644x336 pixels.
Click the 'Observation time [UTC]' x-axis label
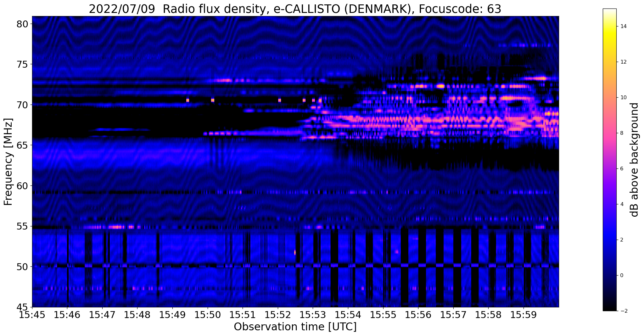(x=295, y=327)
